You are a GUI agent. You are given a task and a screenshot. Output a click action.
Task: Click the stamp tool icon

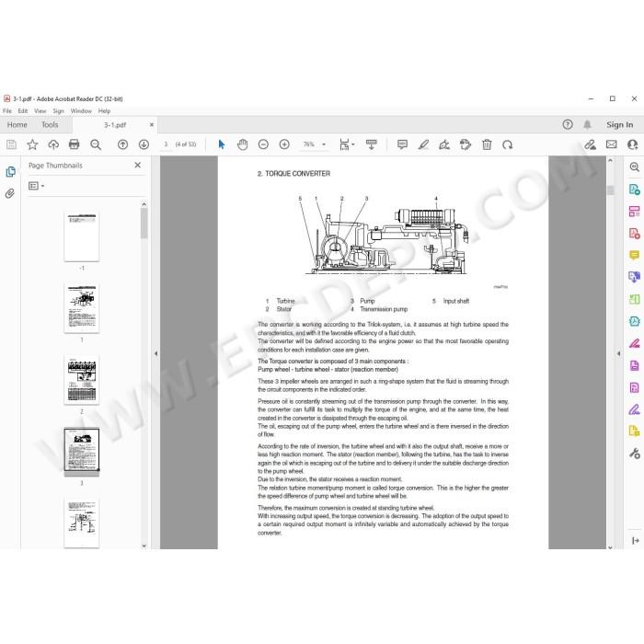click(466, 144)
